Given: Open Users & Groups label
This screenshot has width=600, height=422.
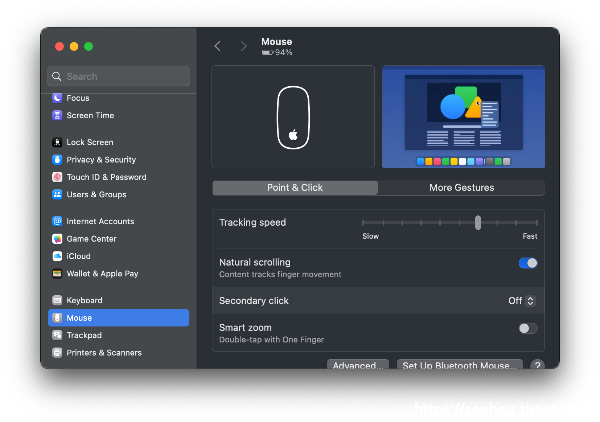Looking at the screenshot, I should point(96,194).
